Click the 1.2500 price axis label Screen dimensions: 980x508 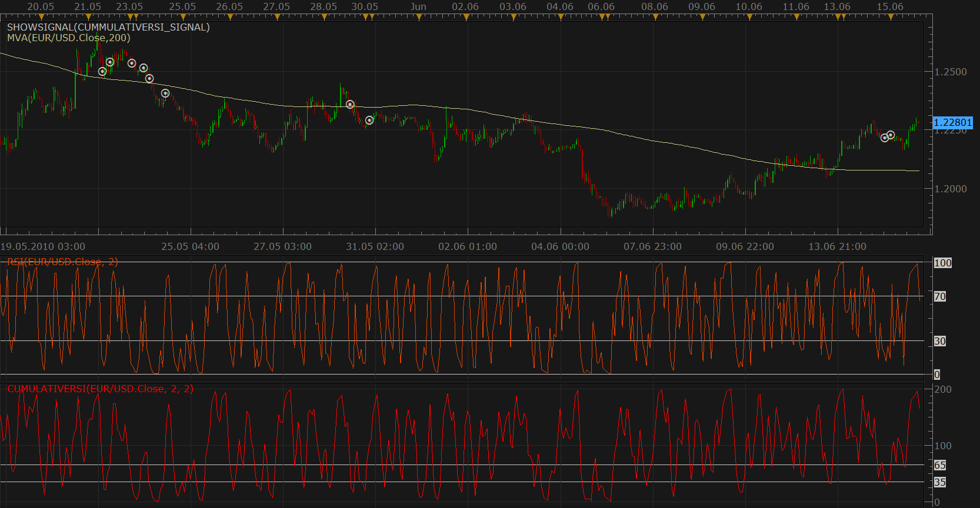951,72
